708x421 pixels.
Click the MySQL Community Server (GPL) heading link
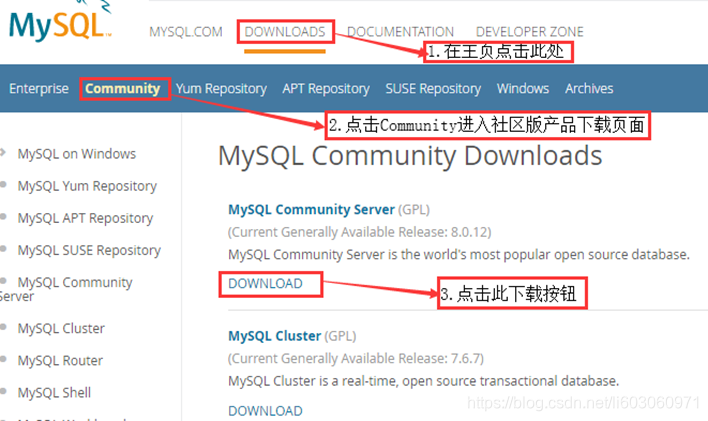312,210
